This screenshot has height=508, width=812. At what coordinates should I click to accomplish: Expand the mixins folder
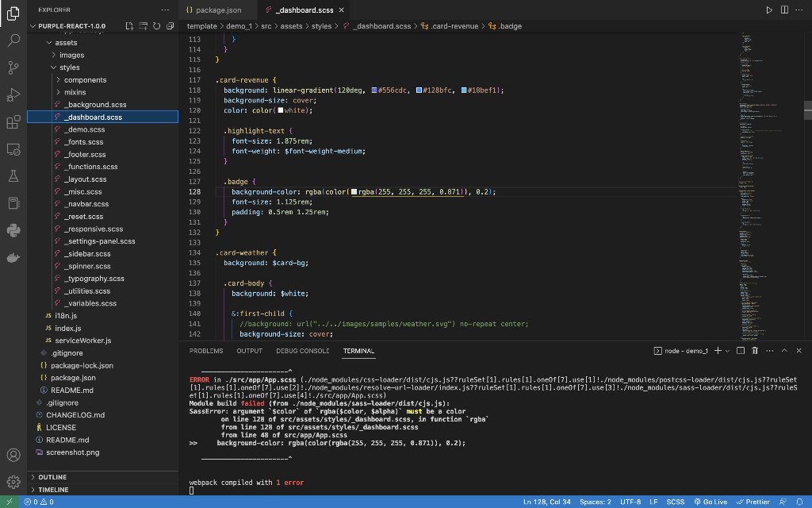click(75, 92)
